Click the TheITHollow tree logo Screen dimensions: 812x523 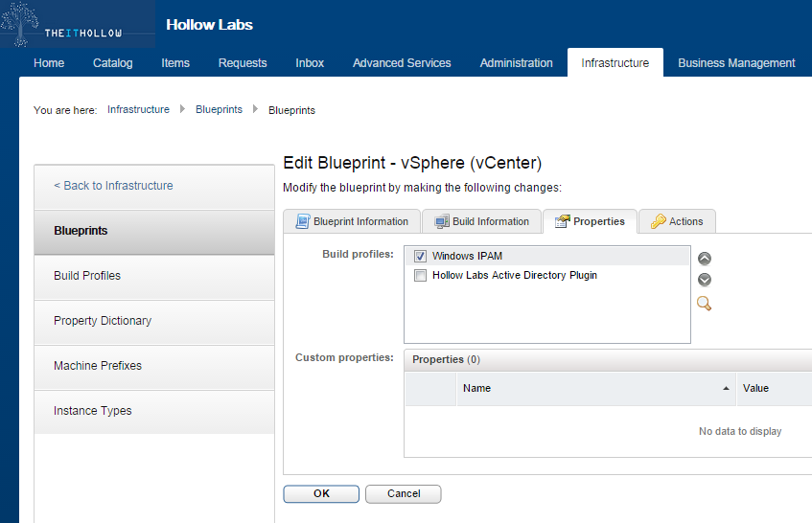pyautogui.click(x=22, y=21)
